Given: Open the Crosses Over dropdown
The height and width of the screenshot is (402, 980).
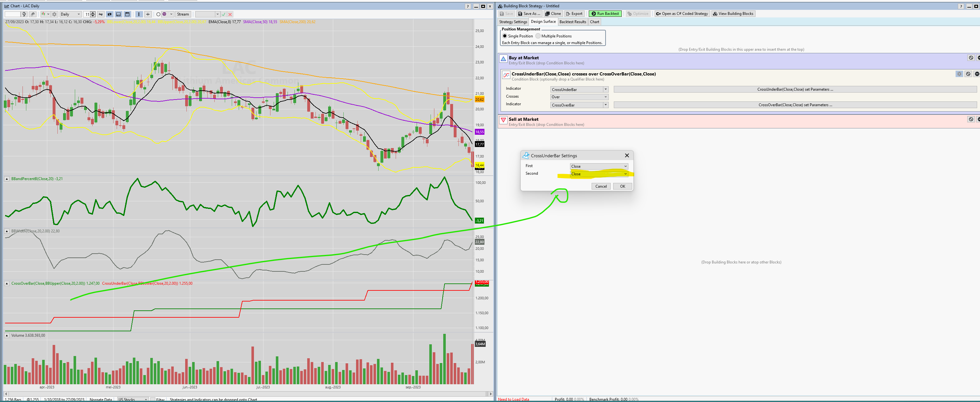Looking at the screenshot, I should pos(579,97).
